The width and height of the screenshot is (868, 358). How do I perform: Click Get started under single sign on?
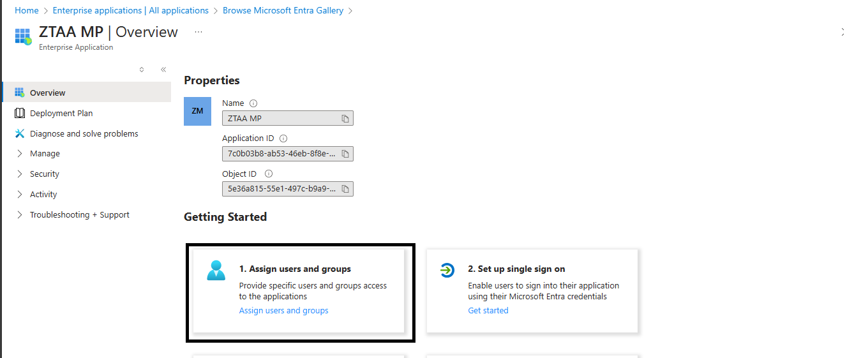pyautogui.click(x=488, y=311)
